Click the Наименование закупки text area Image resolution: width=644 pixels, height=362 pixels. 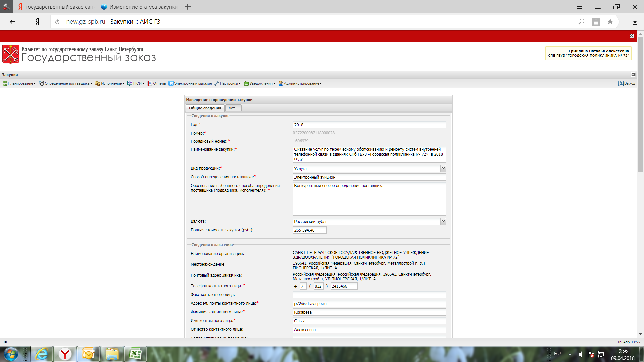click(x=370, y=154)
